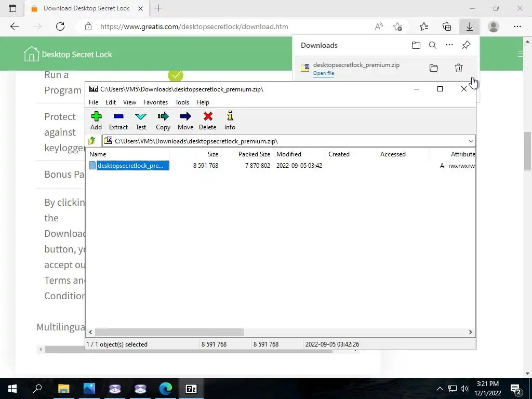The width and height of the screenshot is (532, 399).
Task: Click the Read aloud icon in address bar
Action: 379,26
